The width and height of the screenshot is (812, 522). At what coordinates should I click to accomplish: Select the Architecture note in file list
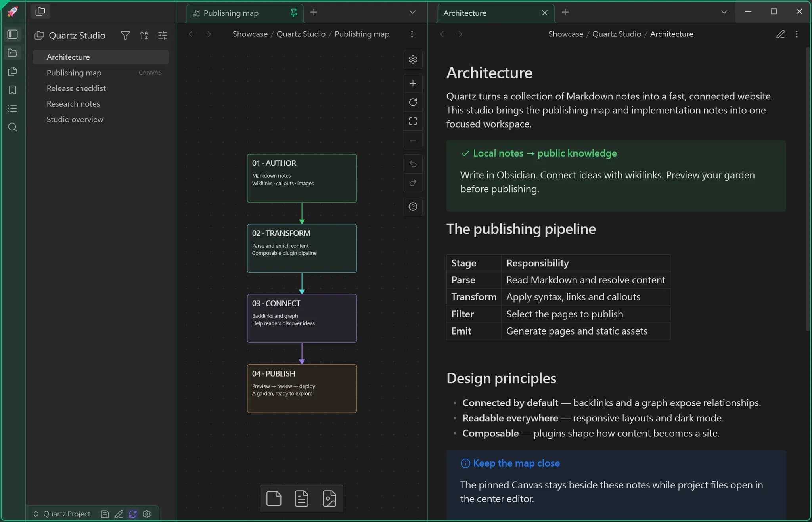tap(101, 57)
